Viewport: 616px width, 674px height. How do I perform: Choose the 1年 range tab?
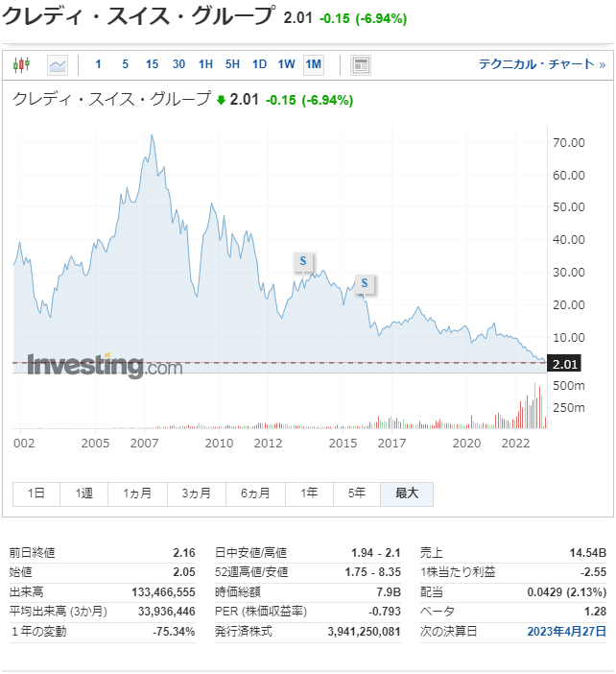tap(309, 493)
